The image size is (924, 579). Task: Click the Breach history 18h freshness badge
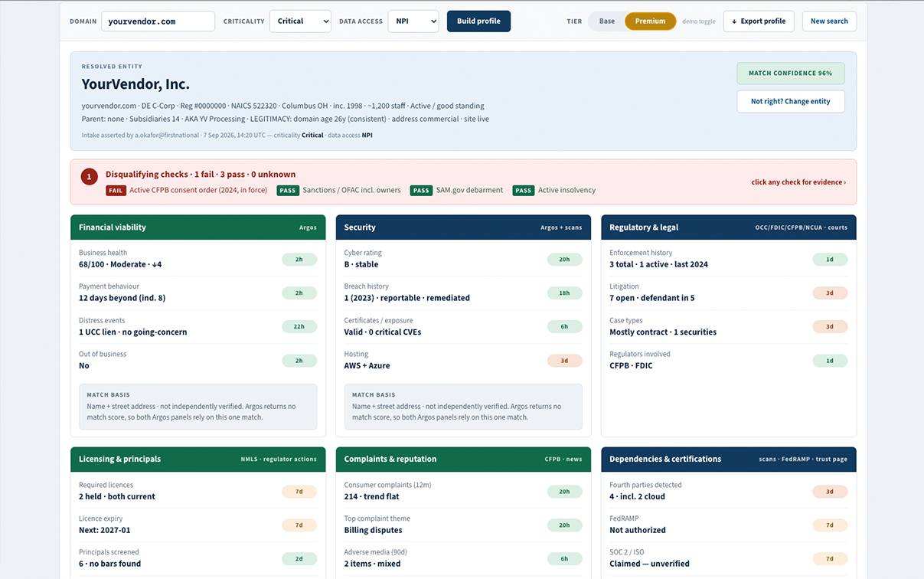[564, 293]
